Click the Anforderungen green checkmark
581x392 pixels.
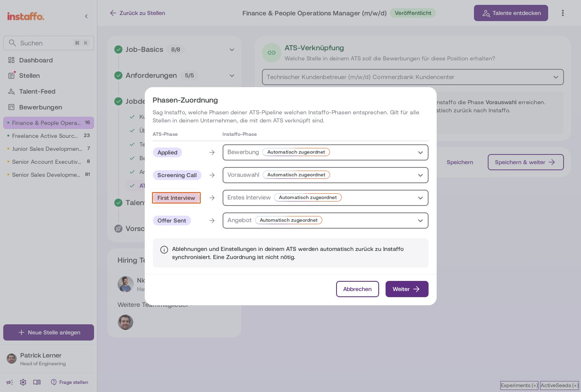tap(118, 75)
